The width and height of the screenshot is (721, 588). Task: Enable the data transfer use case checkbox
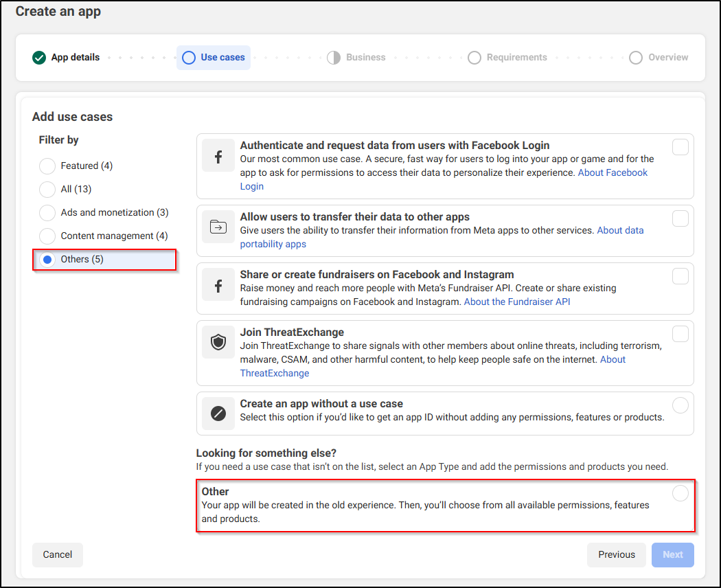(680, 218)
